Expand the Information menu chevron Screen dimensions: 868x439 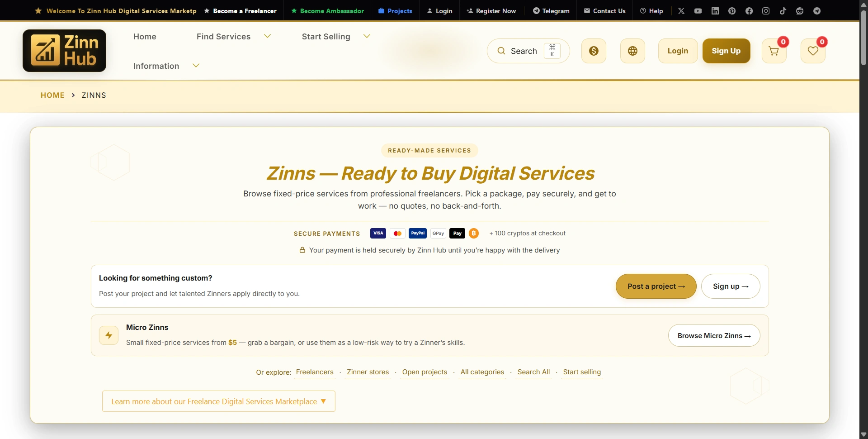pos(196,66)
